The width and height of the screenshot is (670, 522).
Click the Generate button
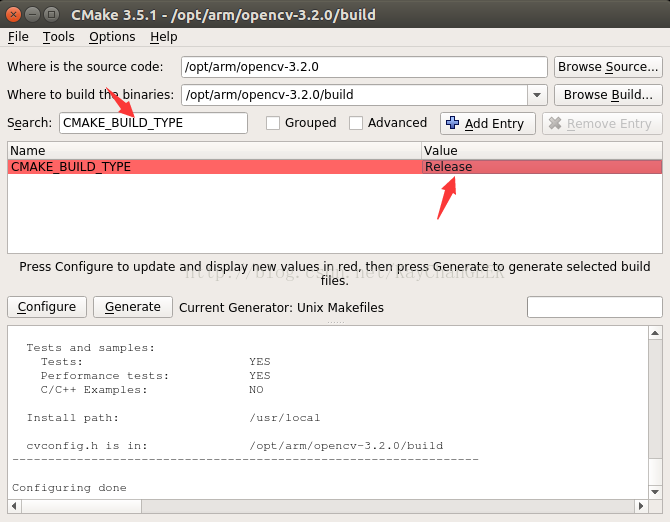(x=133, y=307)
